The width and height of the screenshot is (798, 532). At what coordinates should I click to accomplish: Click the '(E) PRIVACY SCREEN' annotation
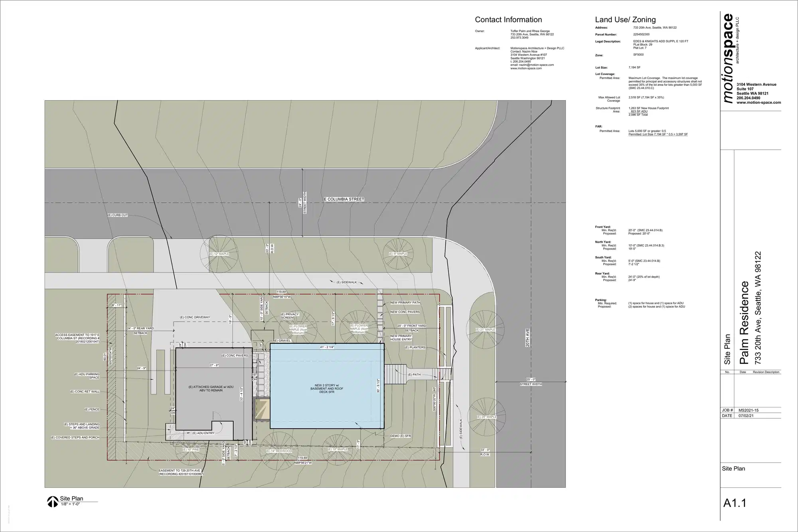coord(290,316)
